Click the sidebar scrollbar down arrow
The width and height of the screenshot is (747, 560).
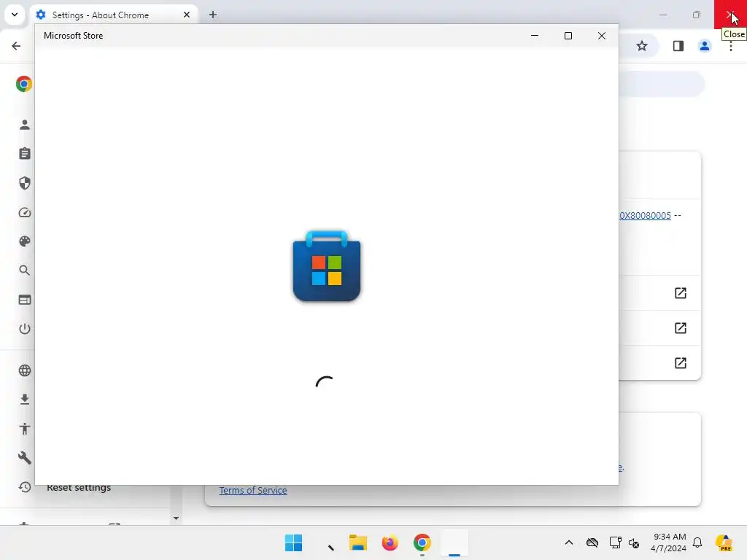177,518
